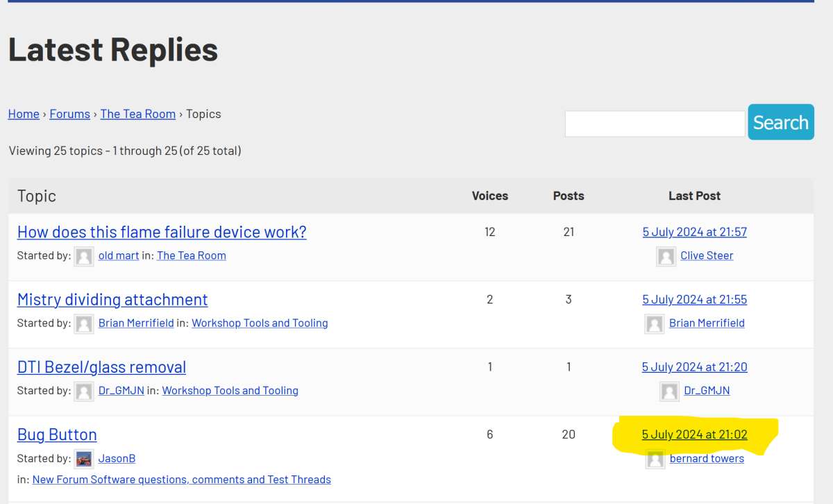Focus the forum search input field
This screenshot has height=504, width=833.
tap(655, 124)
